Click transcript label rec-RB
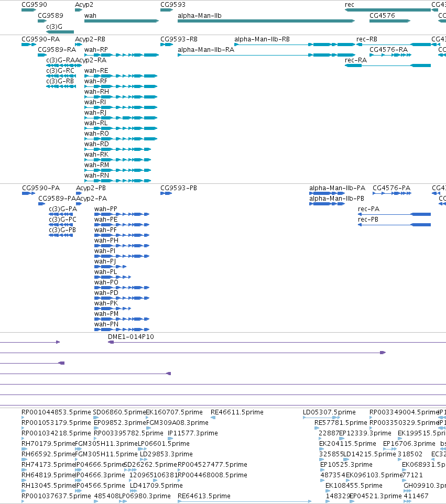This screenshot has width=446, height=504. 367,39
